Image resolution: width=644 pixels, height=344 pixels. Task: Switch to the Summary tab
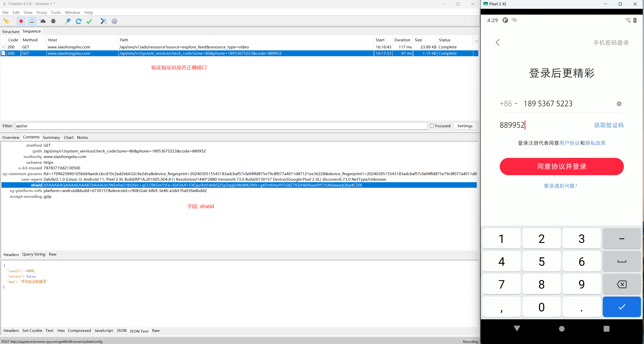click(51, 137)
